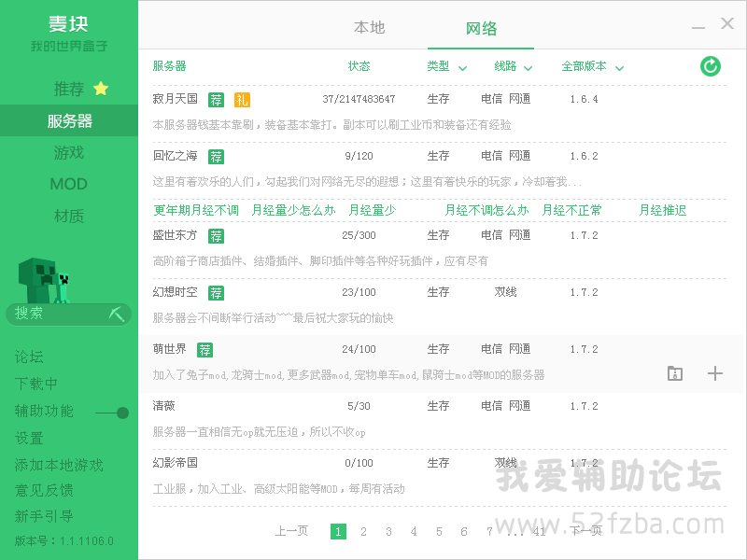Click the 5/30 player count
The height and width of the screenshot is (560, 747).
tap(359, 406)
